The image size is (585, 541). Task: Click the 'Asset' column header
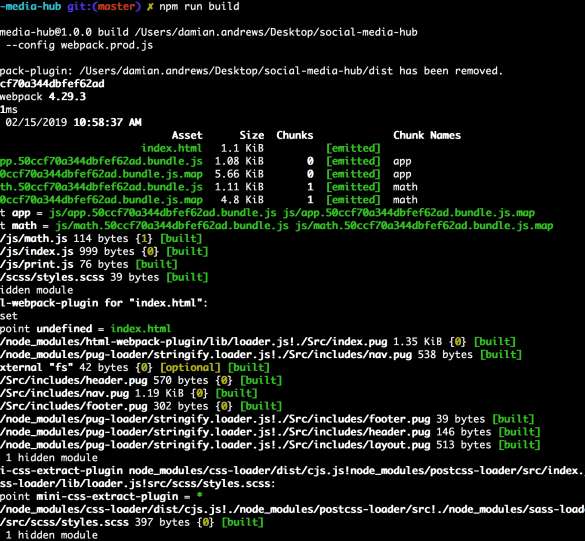pos(187,135)
